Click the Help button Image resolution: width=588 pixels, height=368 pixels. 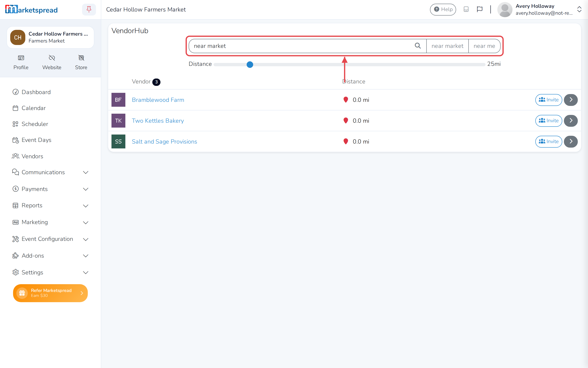coord(443,9)
